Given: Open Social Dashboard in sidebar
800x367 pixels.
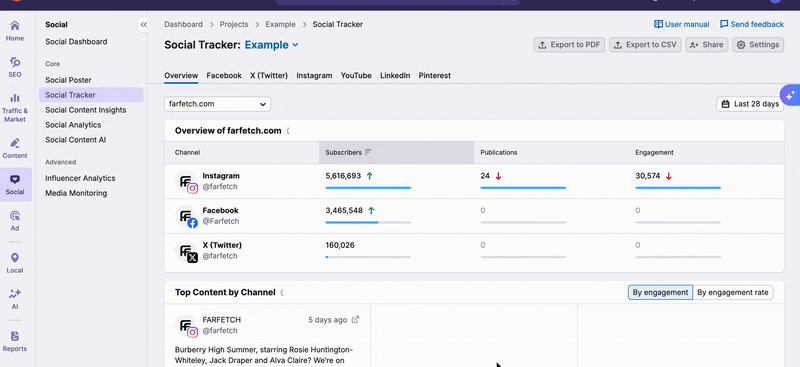Looking at the screenshot, I should [x=76, y=42].
